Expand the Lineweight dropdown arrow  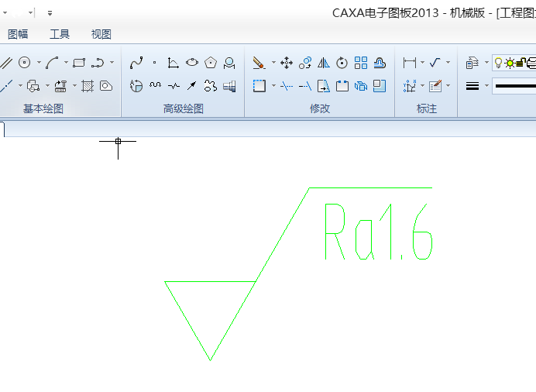point(486,86)
